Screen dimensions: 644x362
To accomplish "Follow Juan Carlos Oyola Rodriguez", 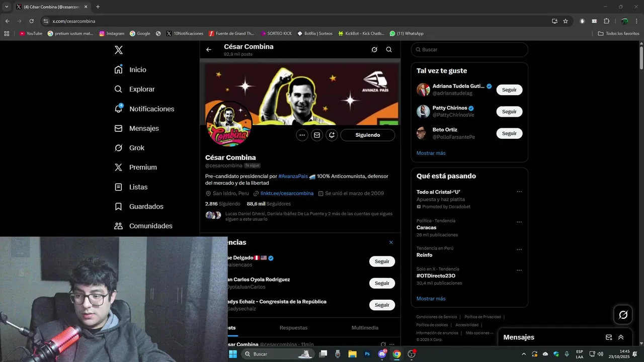I will [x=382, y=283].
